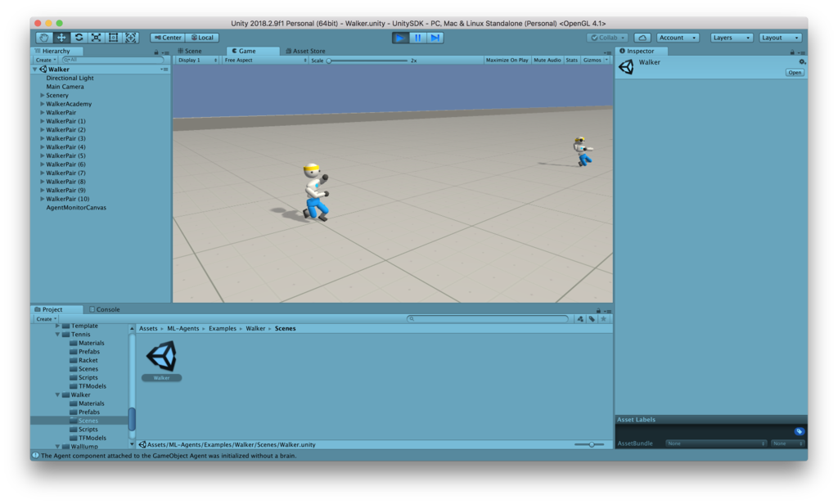This screenshot has height=504, width=838.
Task: Open the cloud Services button
Action: coord(642,38)
